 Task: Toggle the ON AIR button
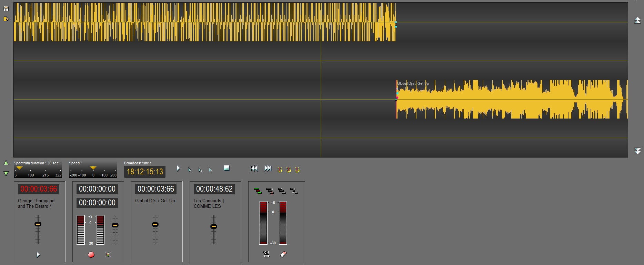(x=266, y=254)
